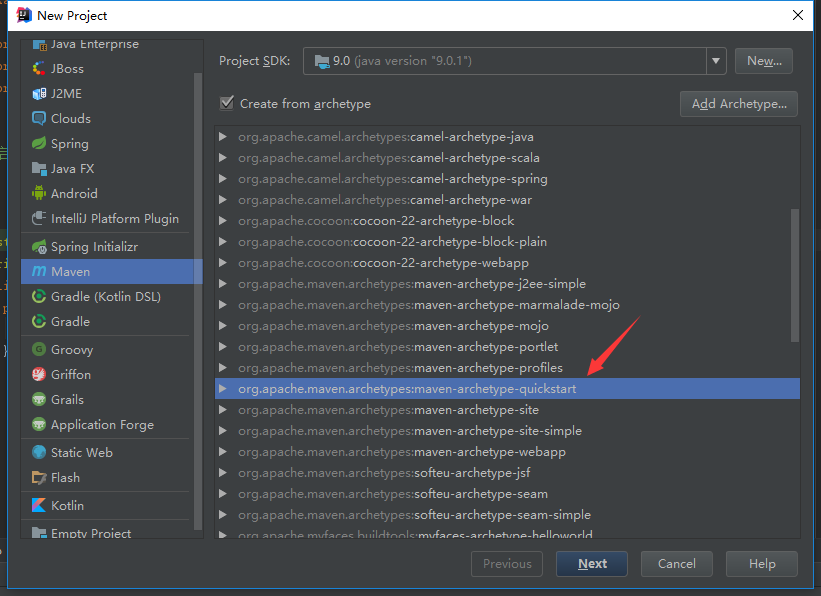The image size is (821, 596).
Task: Expand camel-archetype-java node
Action: (223, 137)
